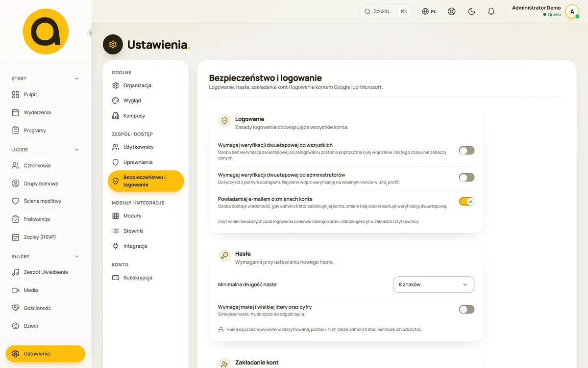The image size is (588, 368).
Task: Click the Zapisy (RSVP) calendar-check icon
Action: click(x=16, y=237)
